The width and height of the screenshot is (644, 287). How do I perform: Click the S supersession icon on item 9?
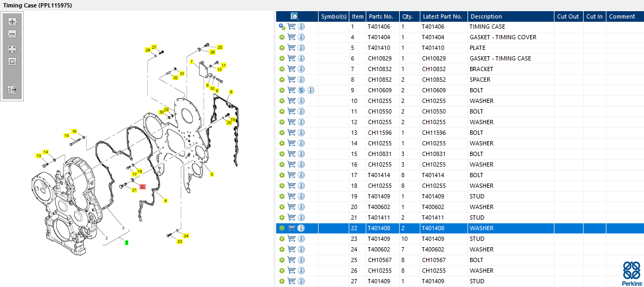(301, 90)
